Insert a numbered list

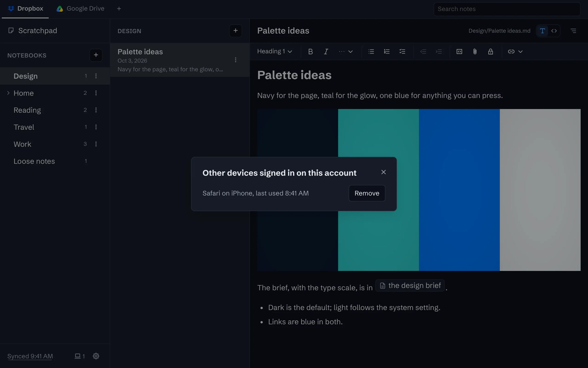click(387, 52)
